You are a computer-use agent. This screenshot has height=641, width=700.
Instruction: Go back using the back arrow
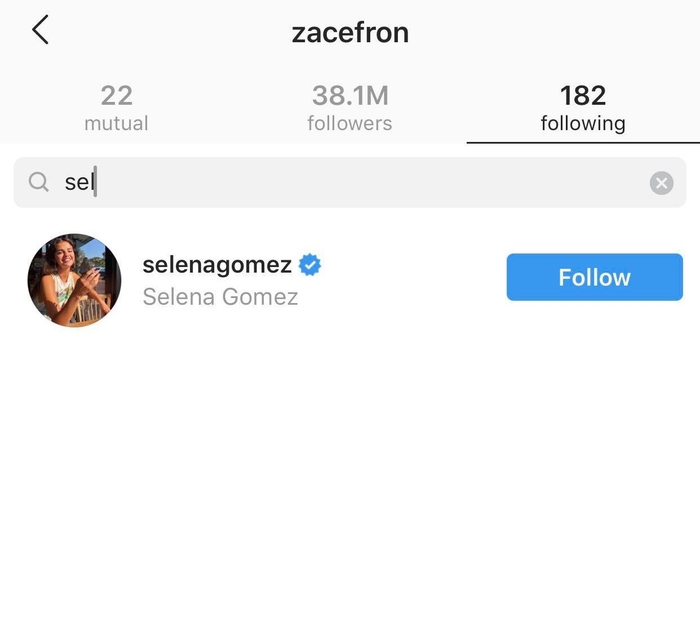(40, 29)
